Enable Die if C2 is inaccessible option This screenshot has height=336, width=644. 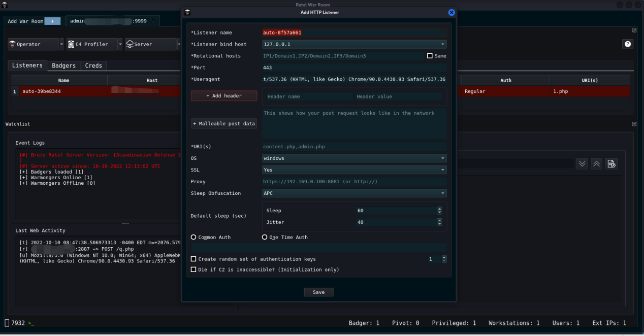point(194,270)
